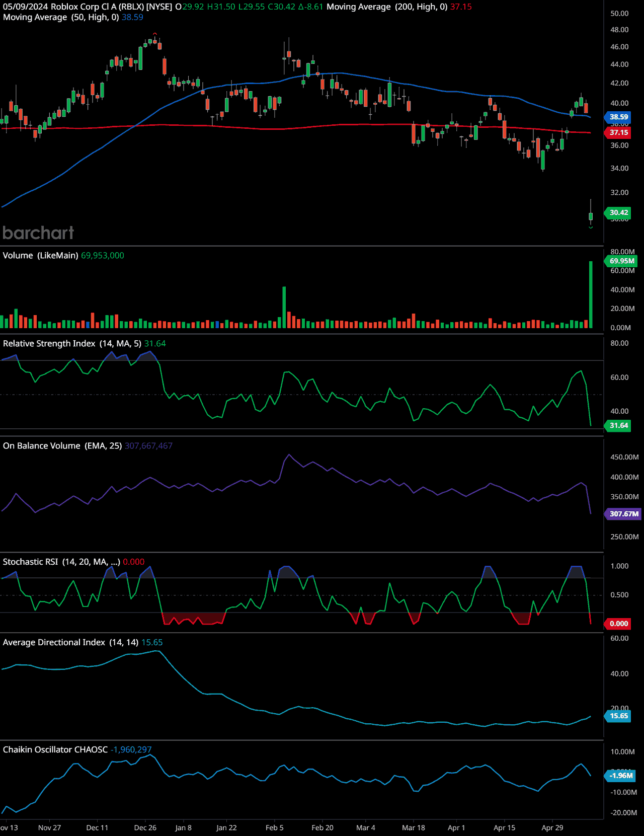
Task: Click the Mar 18 date axis label
Action: [414, 827]
